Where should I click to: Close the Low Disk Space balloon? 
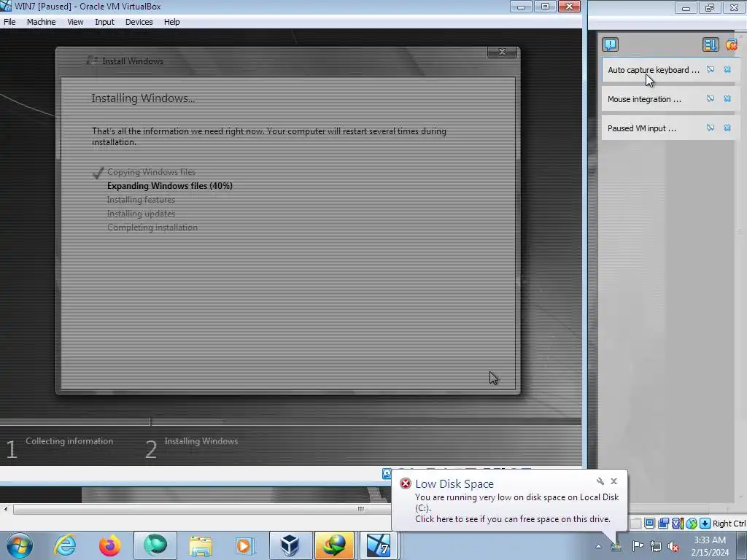click(614, 481)
